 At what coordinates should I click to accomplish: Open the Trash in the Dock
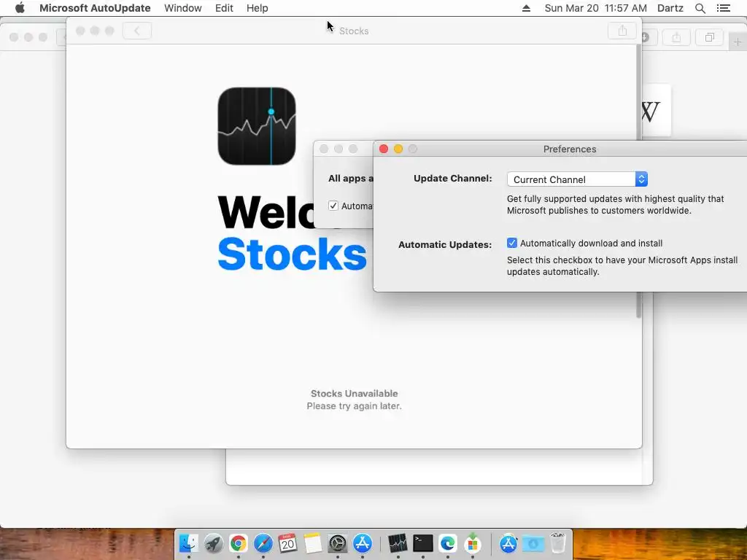point(557,542)
